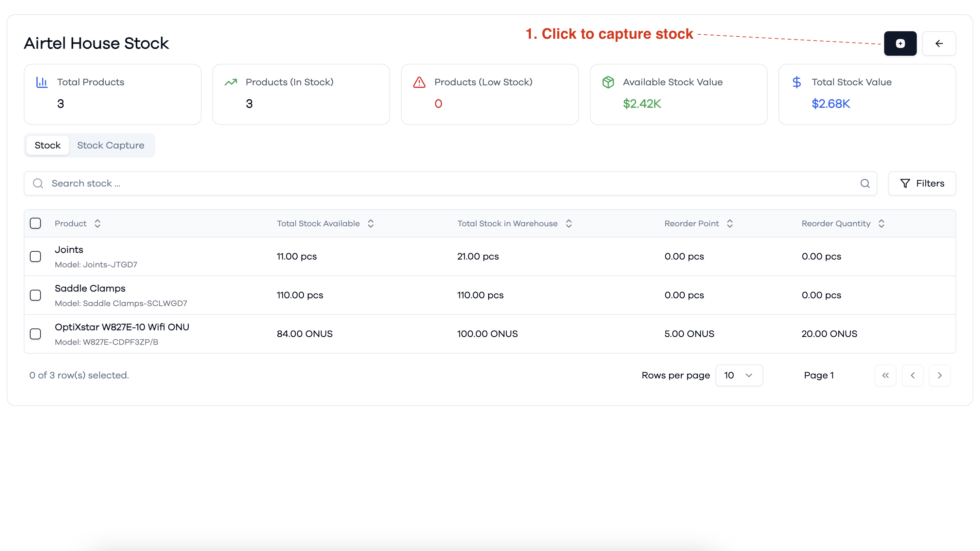This screenshot has height=551, width=980.
Task: Click the $2.42K available stock value
Action: pos(642,104)
